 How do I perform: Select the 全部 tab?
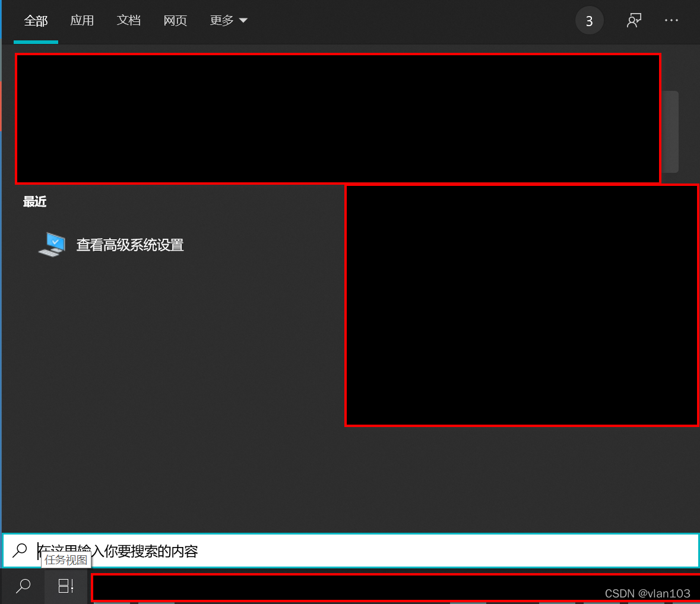(x=36, y=20)
